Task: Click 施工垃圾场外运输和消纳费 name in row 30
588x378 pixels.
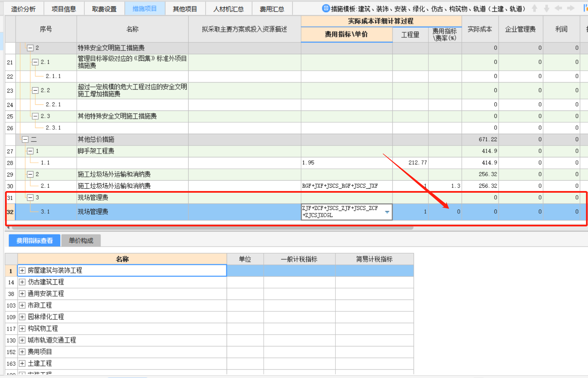Action: click(114, 186)
